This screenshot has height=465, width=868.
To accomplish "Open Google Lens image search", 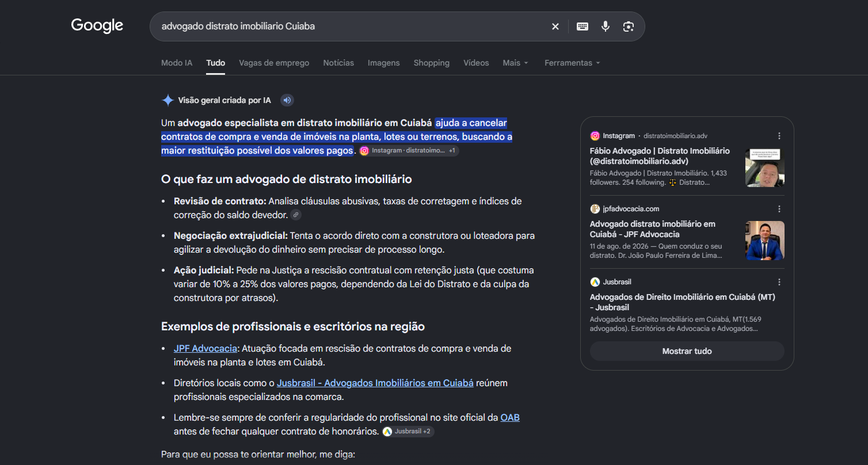I will coord(629,26).
